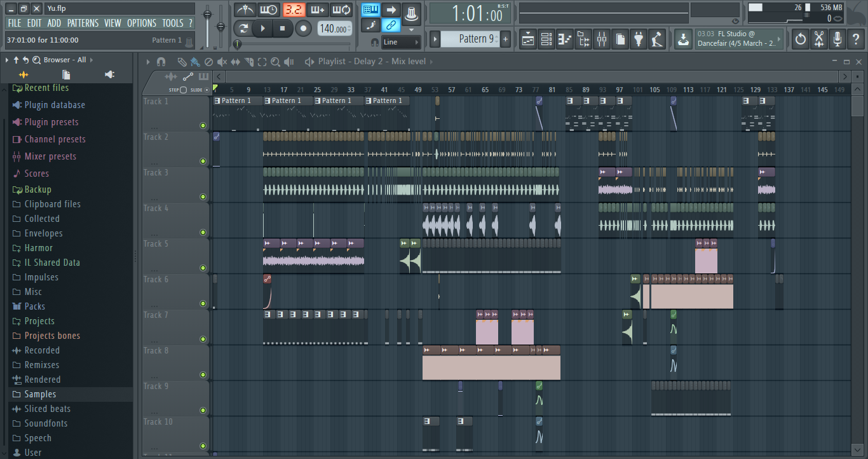This screenshot has height=459, width=868.
Task: Open the plugin picker plug icon
Action: pyautogui.click(x=639, y=39)
